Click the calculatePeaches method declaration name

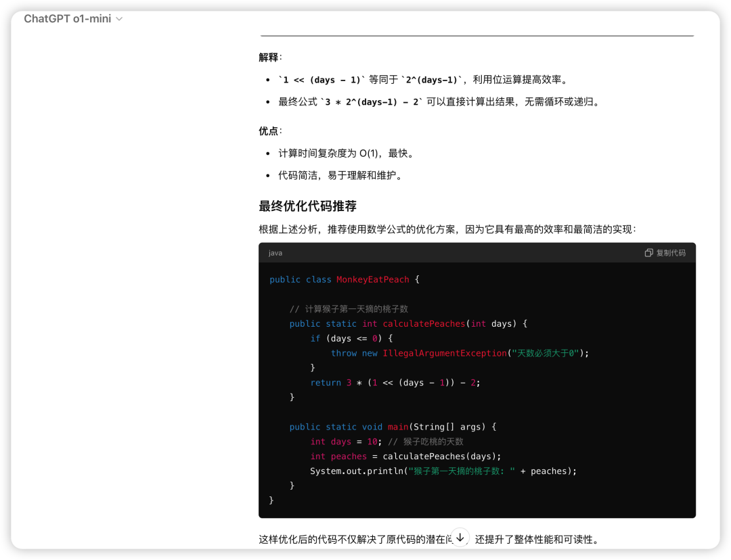(x=424, y=324)
